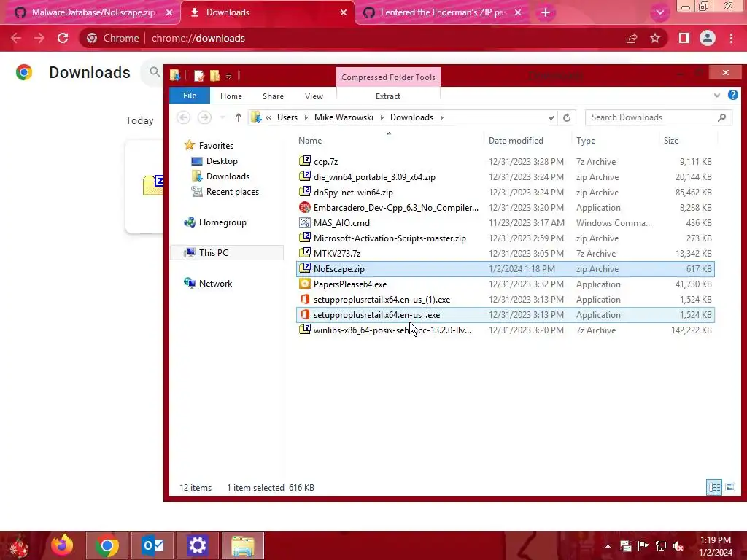
Task: Open the address bar history dropdown
Action: click(551, 117)
